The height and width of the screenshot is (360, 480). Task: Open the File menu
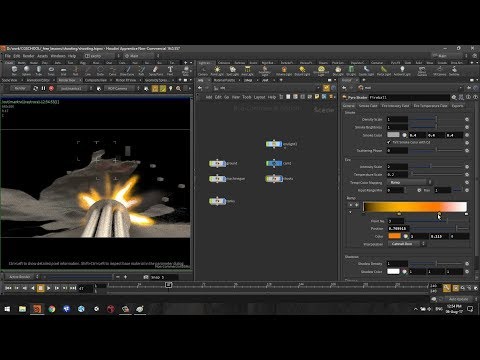point(8,56)
